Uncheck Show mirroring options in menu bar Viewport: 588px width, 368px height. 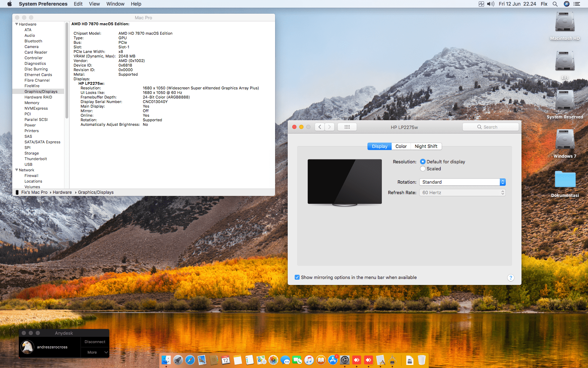(x=297, y=277)
